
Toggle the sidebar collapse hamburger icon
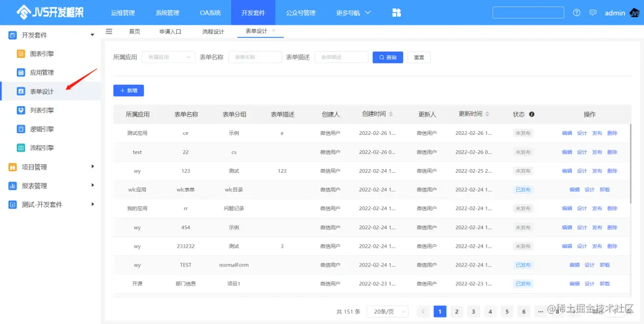pos(109,31)
